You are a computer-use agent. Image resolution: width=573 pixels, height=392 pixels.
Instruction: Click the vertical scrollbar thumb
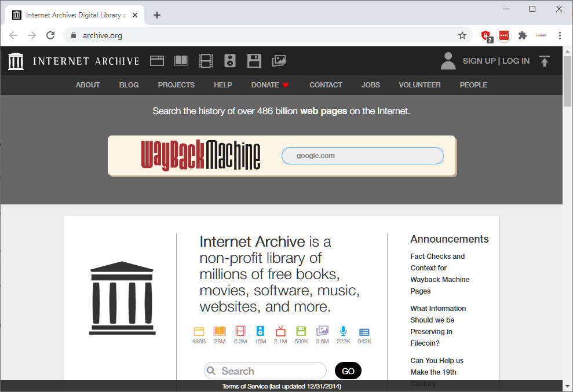pyautogui.click(x=568, y=80)
